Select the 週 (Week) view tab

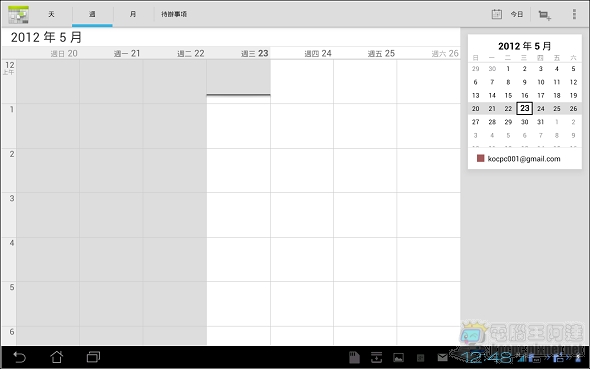pos(92,14)
